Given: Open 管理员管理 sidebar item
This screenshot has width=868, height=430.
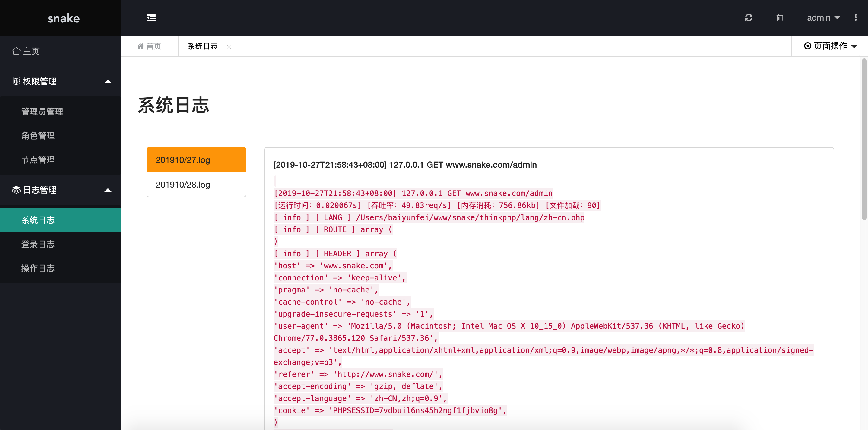Looking at the screenshot, I should [42, 112].
